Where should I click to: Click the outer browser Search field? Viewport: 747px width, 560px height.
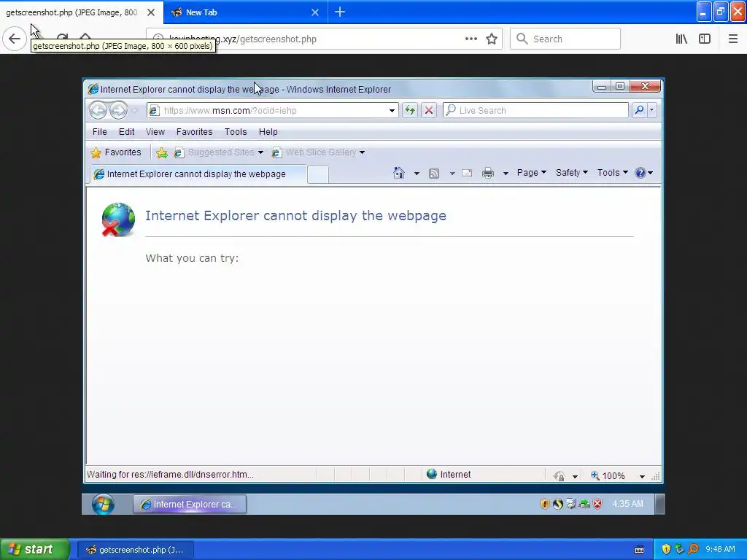565,39
